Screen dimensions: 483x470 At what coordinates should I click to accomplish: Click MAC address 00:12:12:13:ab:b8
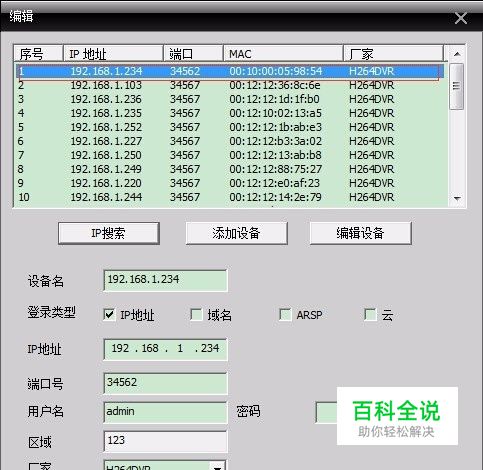tap(275, 155)
